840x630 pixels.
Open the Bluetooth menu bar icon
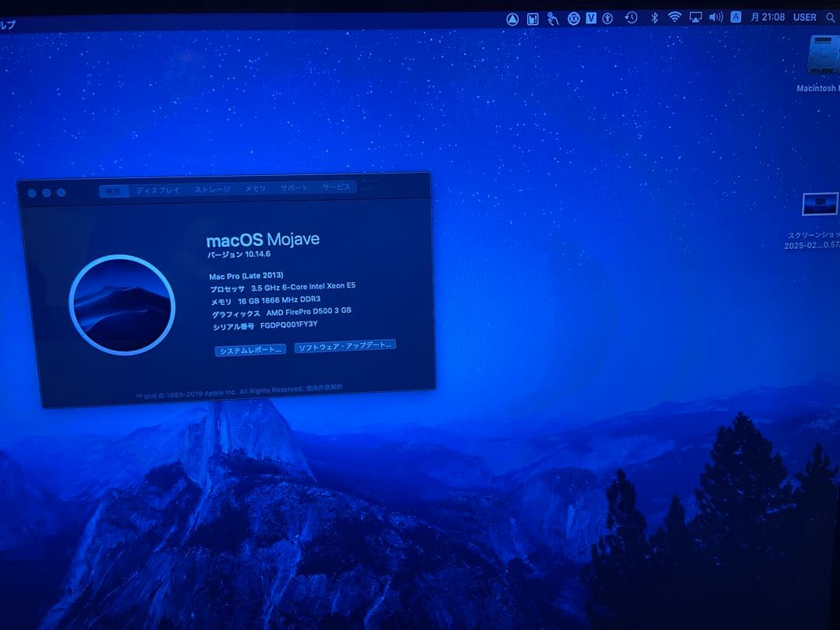653,17
